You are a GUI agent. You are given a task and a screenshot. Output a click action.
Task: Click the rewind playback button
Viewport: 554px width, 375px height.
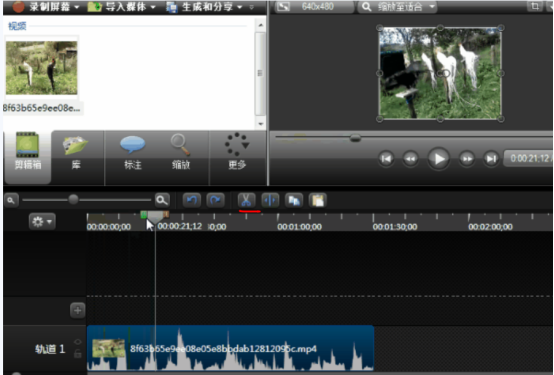coord(411,159)
